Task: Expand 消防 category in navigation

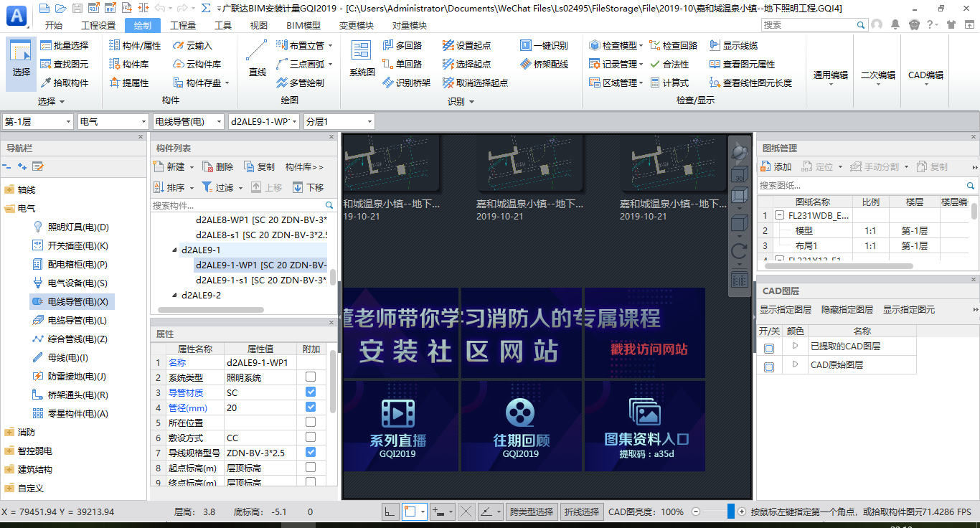Action: 9,433
